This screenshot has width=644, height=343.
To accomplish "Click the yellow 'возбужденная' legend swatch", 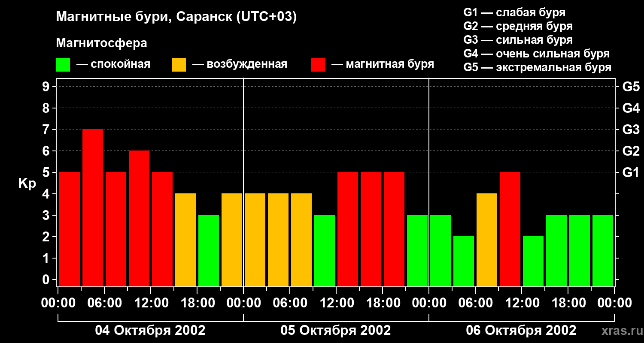I will coord(179,65).
